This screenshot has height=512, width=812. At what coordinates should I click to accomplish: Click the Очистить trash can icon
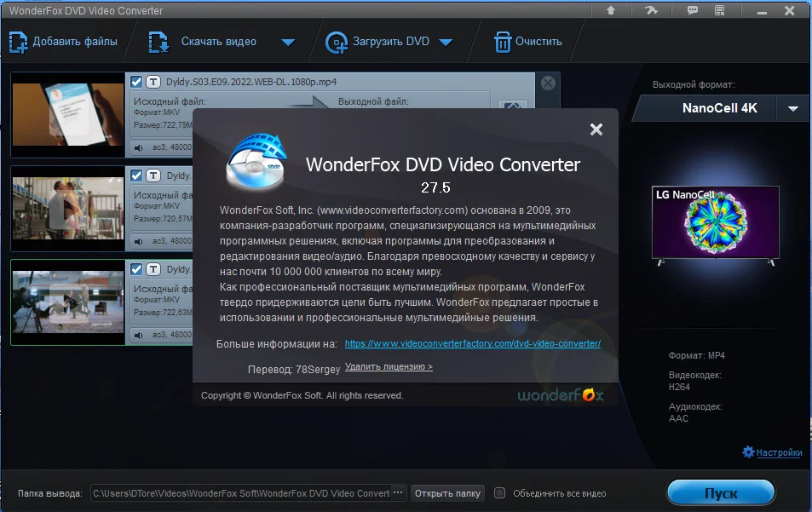503,43
